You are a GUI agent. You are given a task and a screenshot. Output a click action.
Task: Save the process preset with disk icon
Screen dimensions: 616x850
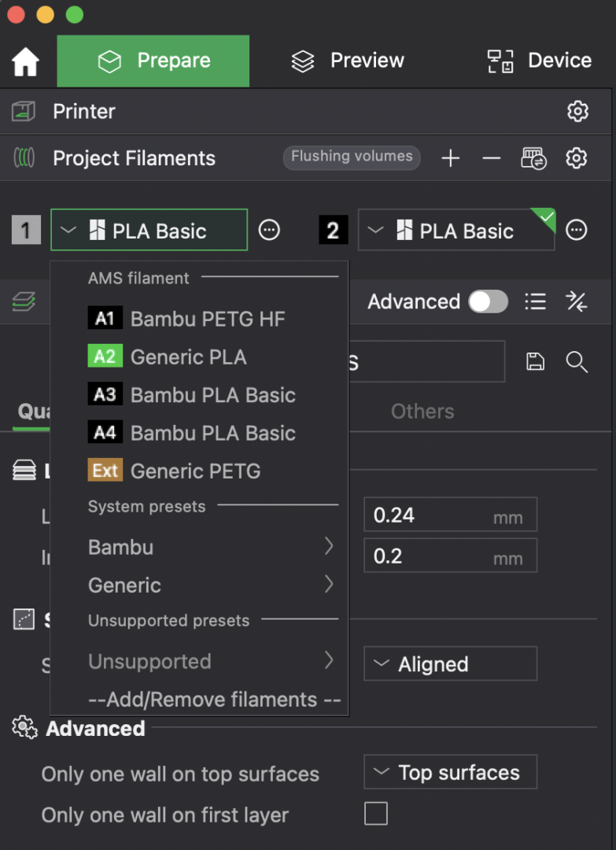535,361
